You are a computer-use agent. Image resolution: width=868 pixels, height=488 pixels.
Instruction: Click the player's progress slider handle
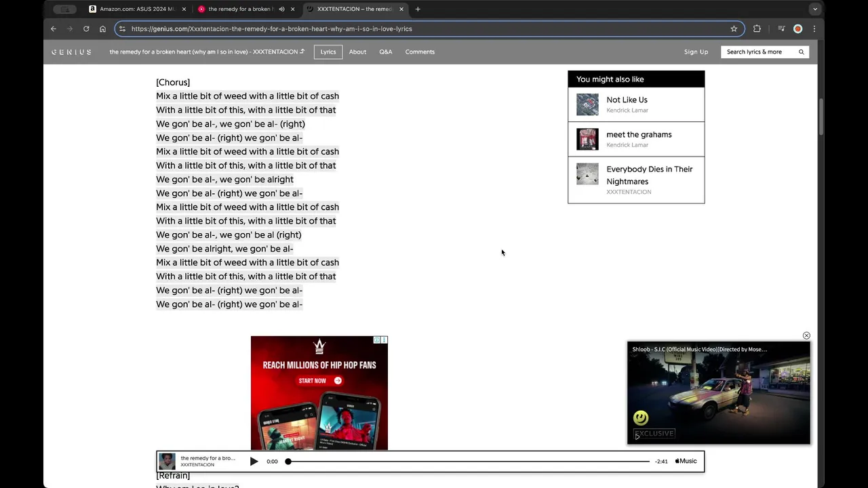tap(288, 461)
